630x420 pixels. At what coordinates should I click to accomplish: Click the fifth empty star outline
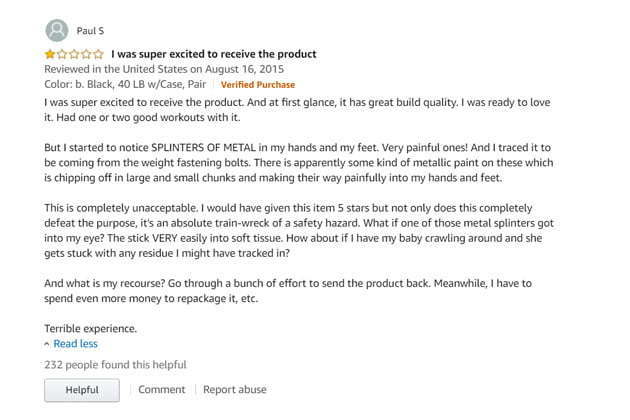tap(98, 54)
